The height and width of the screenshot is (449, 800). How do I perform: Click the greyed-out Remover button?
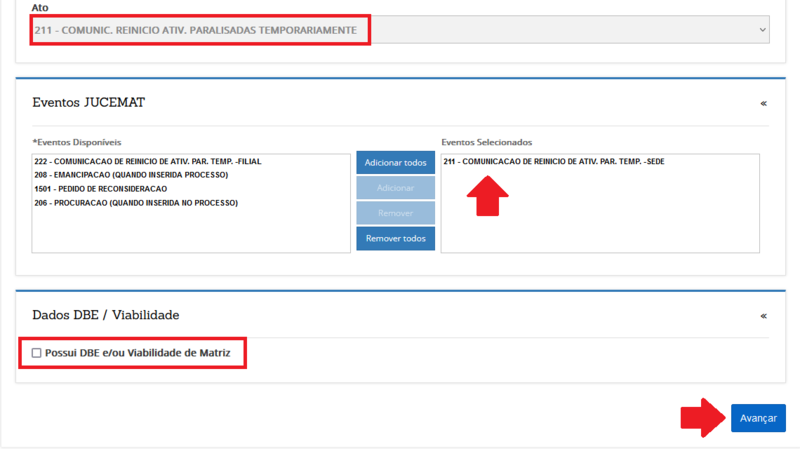(x=395, y=213)
